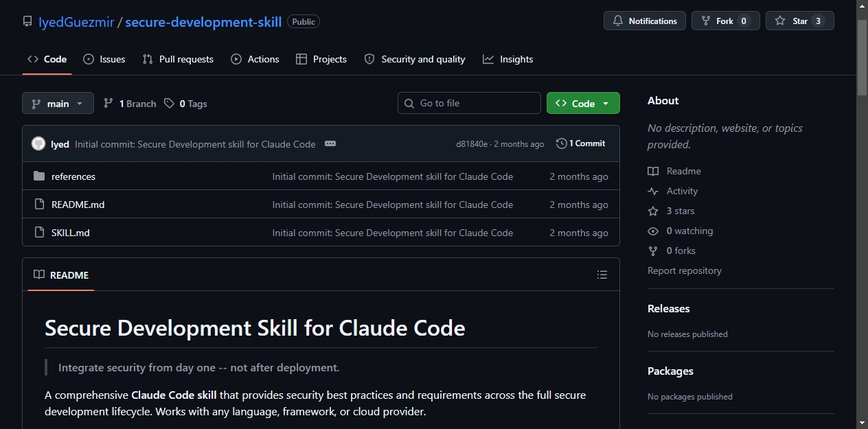Open the Iyed author link in commit bar
The image size is (868, 429).
pos(60,144)
